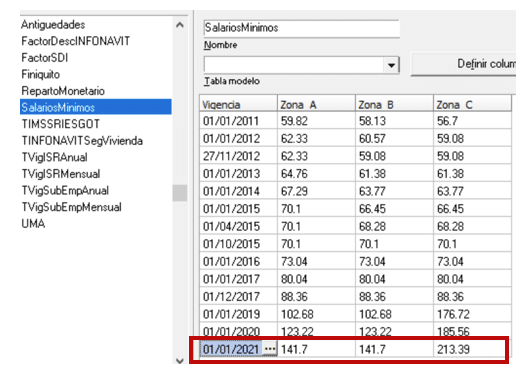Screen dimensions: 523x374
Task: Select TIMSSRIESGOT in the list
Action: (x=61, y=124)
